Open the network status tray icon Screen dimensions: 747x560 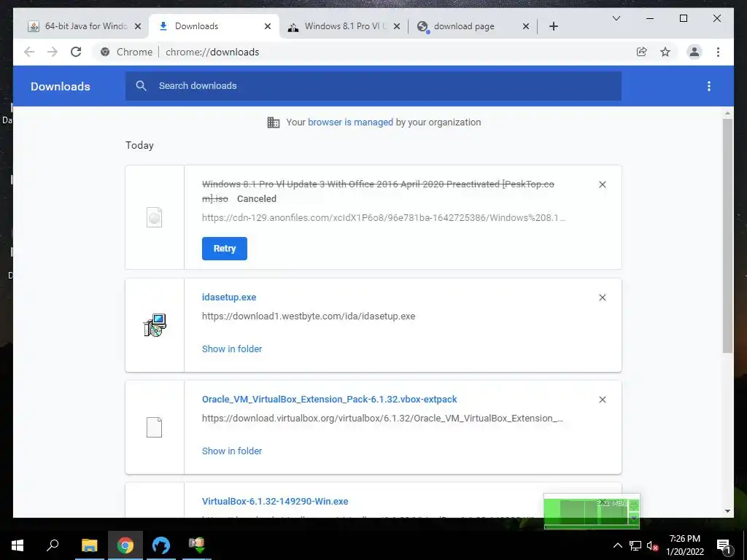(x=635, y=545)
